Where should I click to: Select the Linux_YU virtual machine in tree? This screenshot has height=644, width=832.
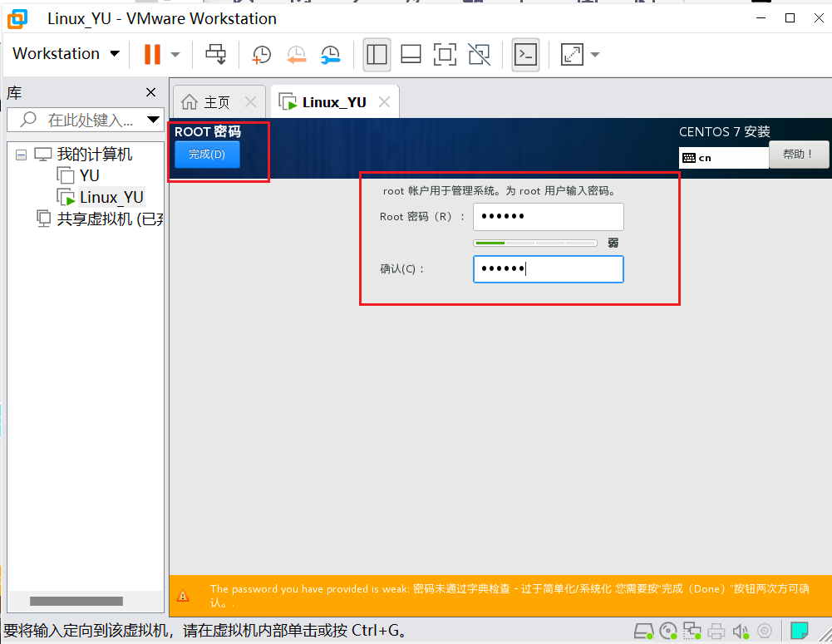pos(111,197)
